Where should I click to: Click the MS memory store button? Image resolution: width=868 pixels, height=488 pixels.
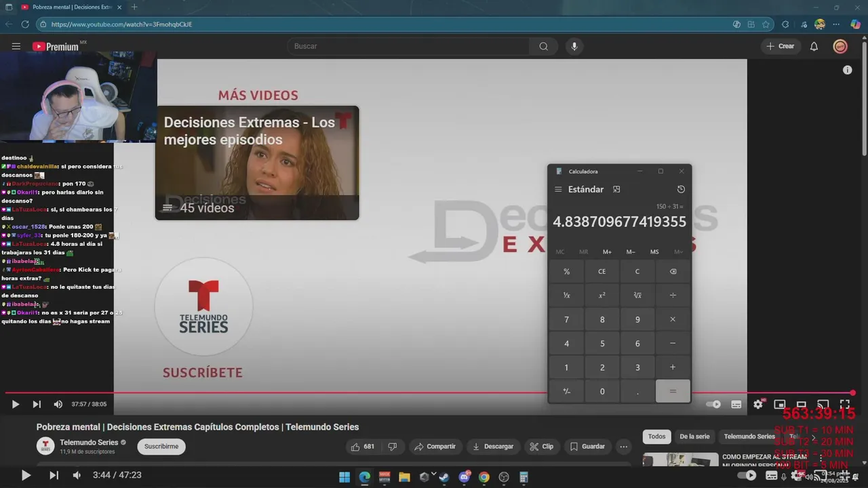pos(654,252)
